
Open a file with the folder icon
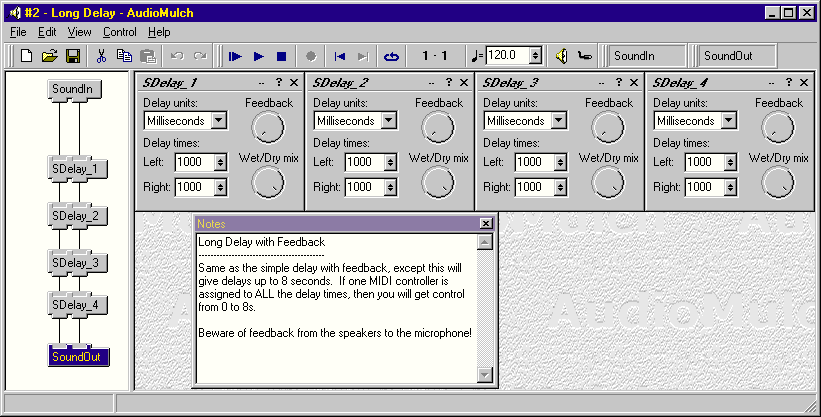coord(50,56)
